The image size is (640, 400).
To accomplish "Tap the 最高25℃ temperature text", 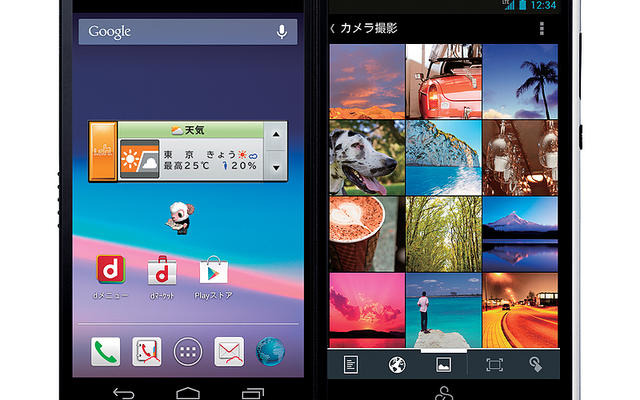I will [x=187, y=166].
